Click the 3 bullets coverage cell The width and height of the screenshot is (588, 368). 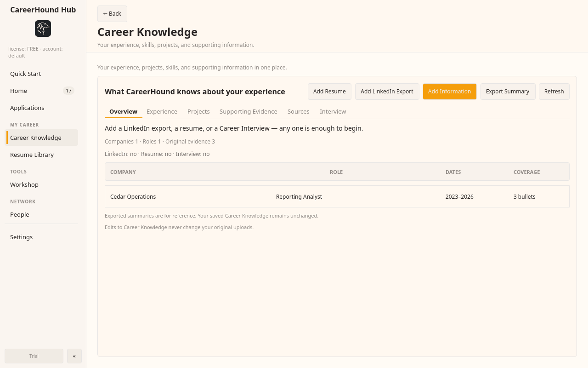coord(525,196)
